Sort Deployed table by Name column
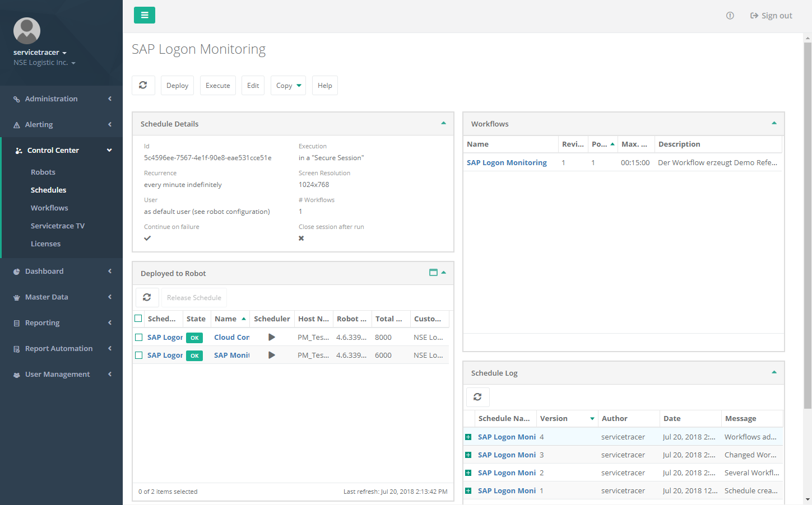The height and width of the screenshot is (505, 812). pos(230,319)
